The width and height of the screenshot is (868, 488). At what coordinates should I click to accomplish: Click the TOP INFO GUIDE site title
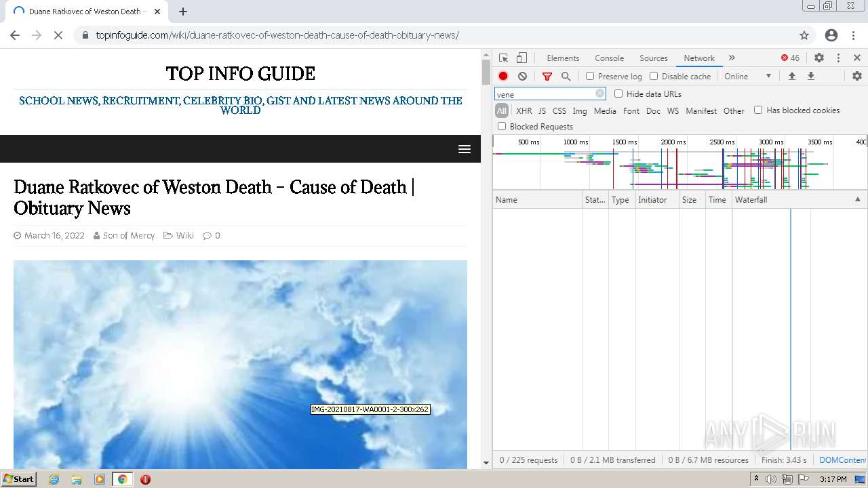click(x=241, y=73)
